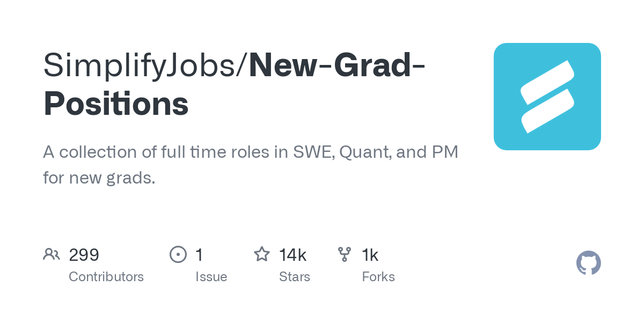Image resolution: width=644 pixels, height=322 pixels.
Task: Click the "for new grads." description line
Action: click(99, 178)
